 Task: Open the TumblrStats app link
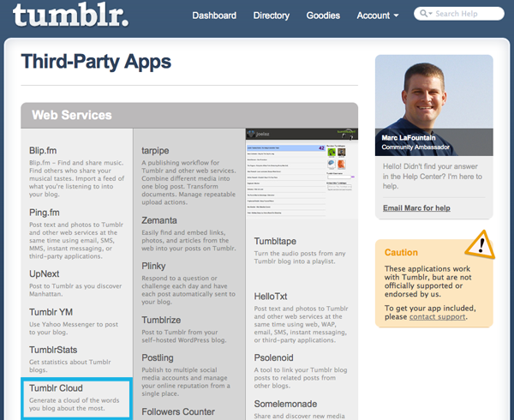[x=53, y=350]
